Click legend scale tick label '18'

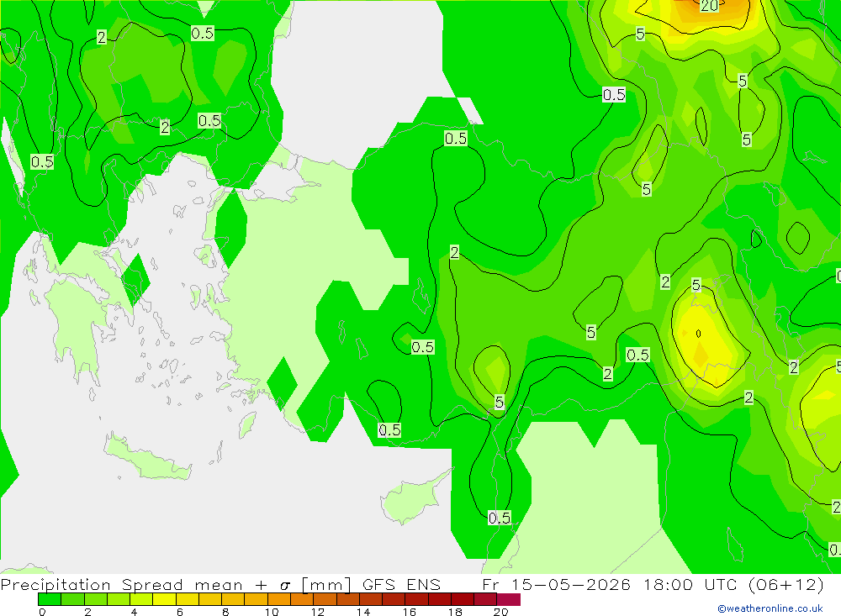coord(455,612)
